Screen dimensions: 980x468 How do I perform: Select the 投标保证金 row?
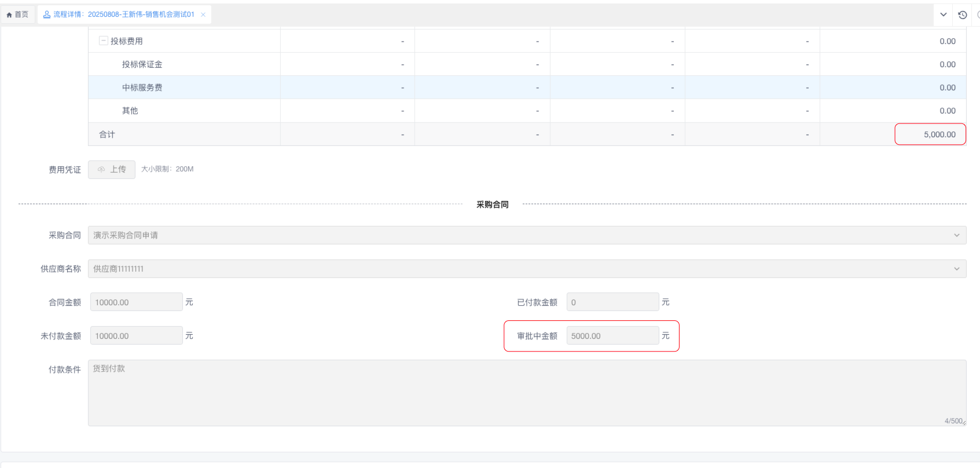pos(142,64)
